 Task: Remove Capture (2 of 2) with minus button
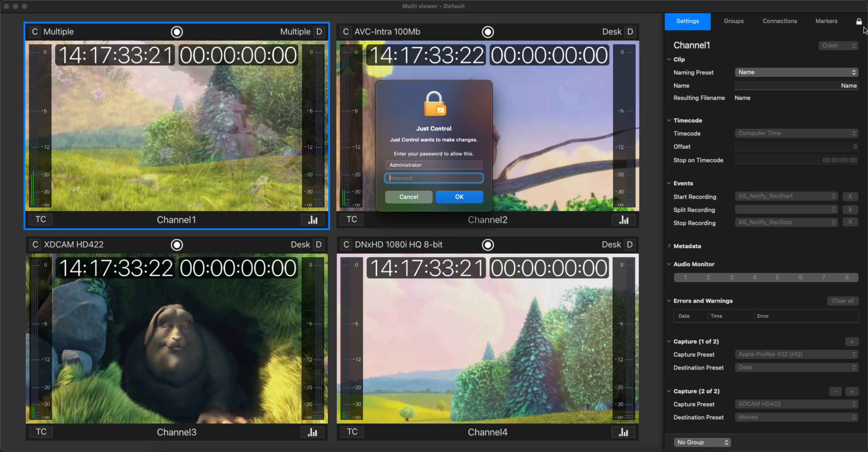(835, 391)
